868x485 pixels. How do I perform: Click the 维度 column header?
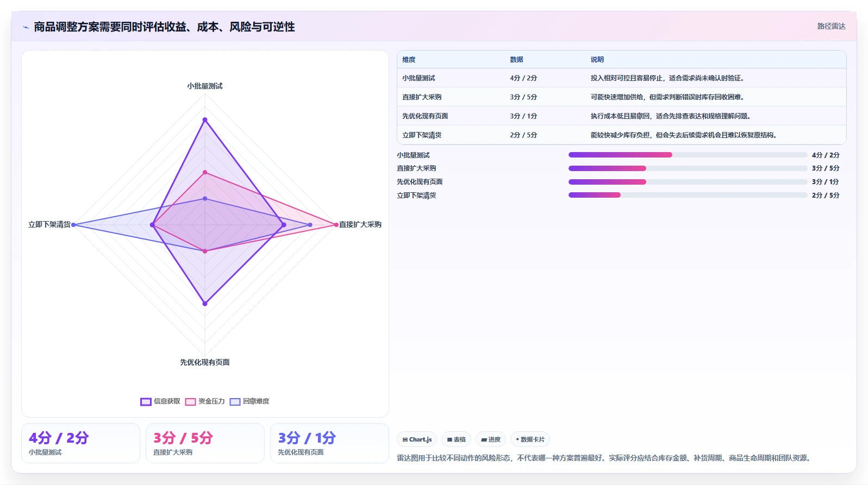[x=409, y=60]
